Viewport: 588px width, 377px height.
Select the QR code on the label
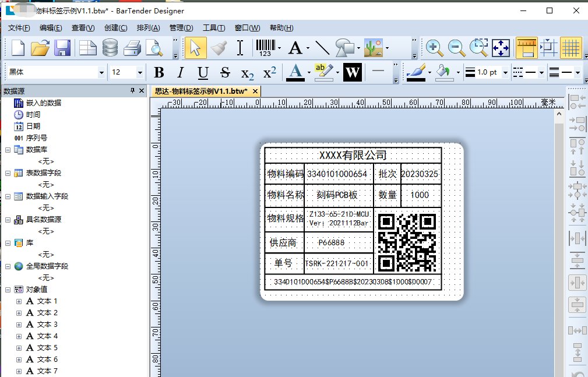pyautogui.click(x=407, y=242)
